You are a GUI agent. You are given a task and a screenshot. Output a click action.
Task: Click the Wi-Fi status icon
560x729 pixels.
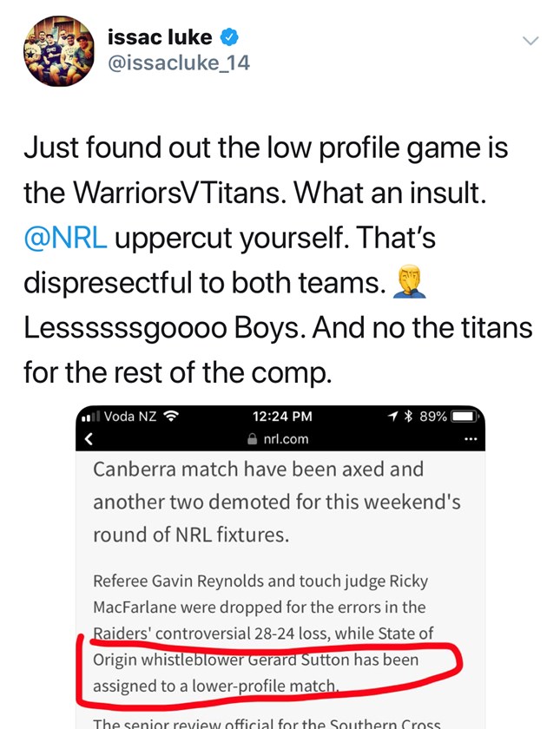[x=170, y=416]
